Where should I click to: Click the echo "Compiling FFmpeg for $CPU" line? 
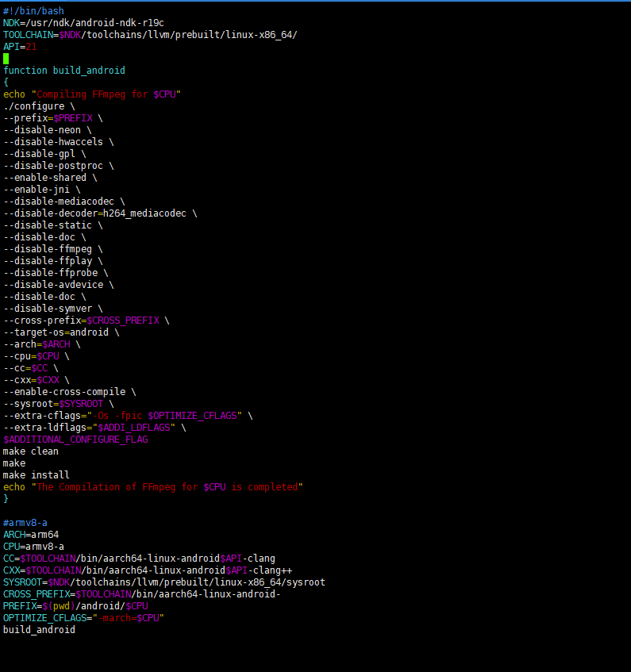click(92, 94)
